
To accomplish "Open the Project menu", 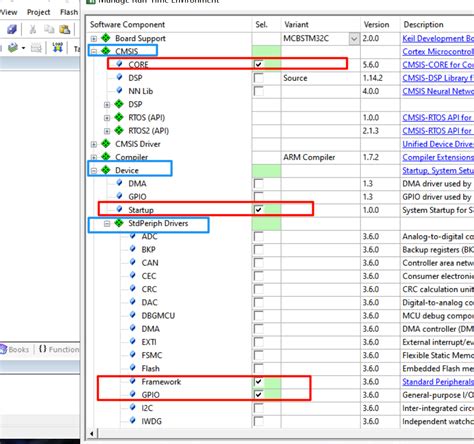I will pos(38,12).
